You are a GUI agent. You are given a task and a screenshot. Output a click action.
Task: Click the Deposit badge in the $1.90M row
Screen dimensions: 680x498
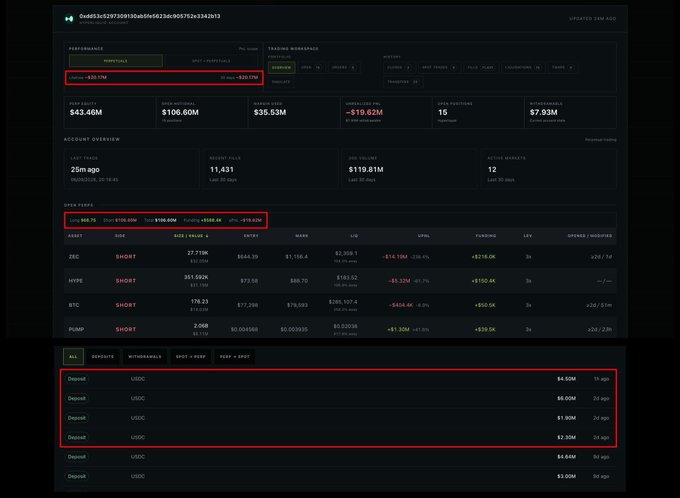(x=77, y=418)
